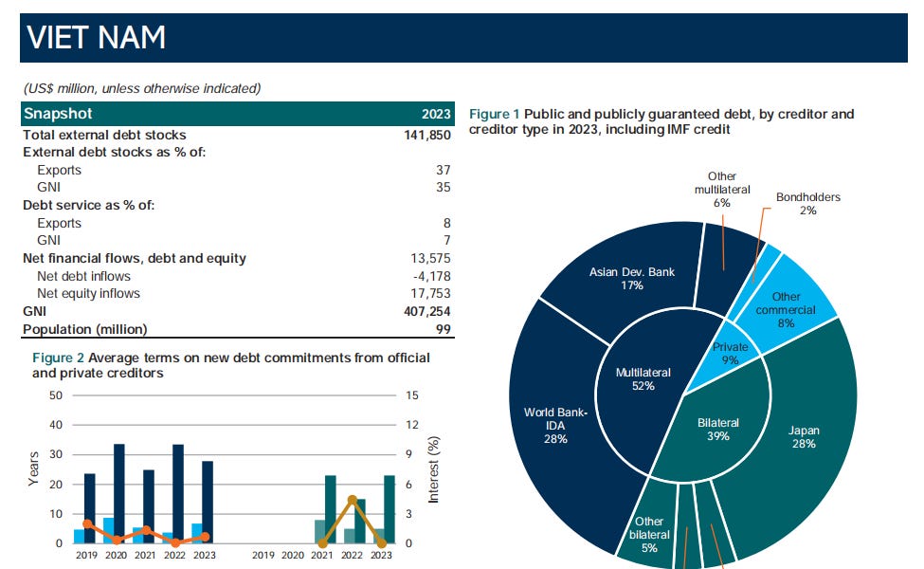
Task: Select the 15 tick on the Interest axis
Action: [412, 395]
